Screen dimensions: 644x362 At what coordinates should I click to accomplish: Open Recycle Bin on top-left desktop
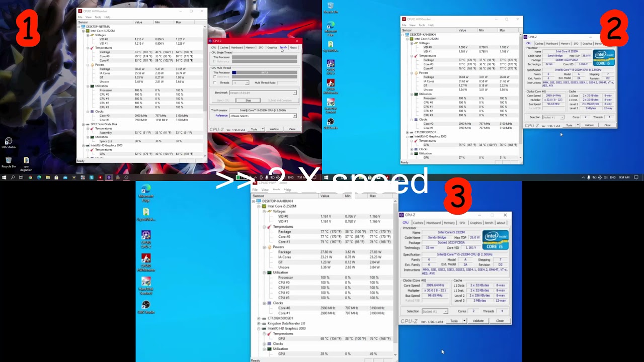coord(9,162)
